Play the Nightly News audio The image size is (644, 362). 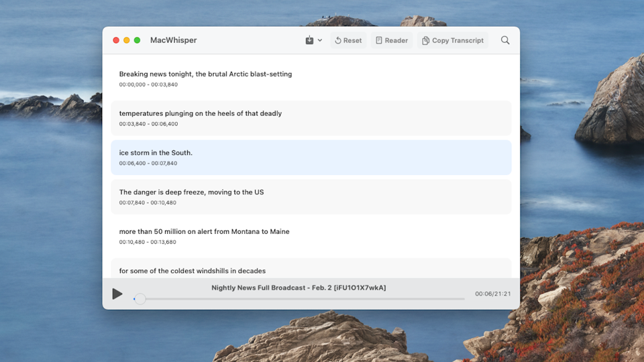pos(117,294)
